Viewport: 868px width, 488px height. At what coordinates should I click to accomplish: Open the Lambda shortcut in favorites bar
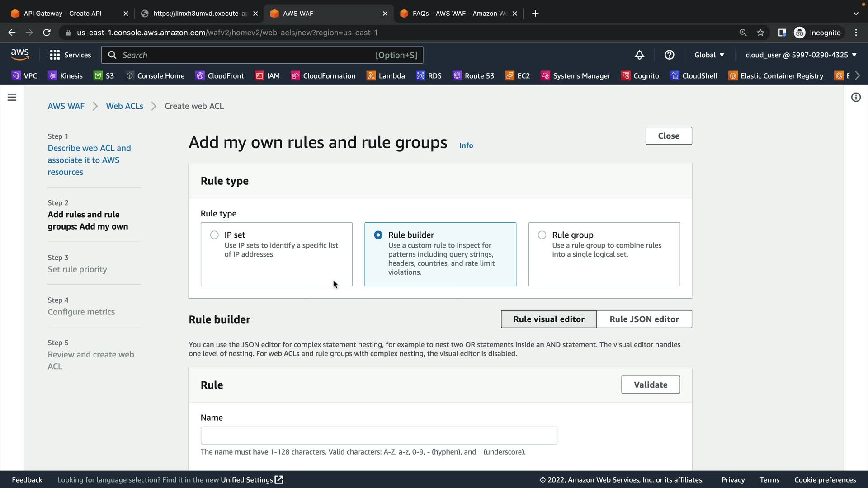pos(386,75)
